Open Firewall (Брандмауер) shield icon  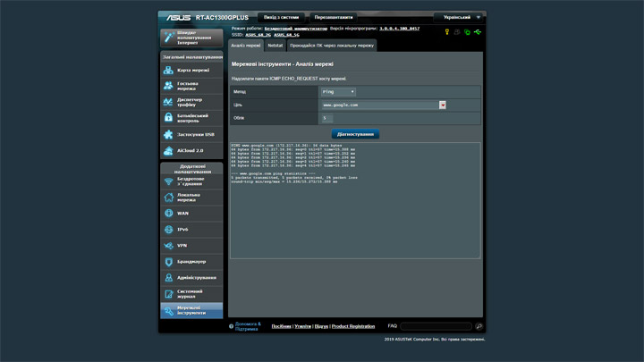tap(168, 261)
